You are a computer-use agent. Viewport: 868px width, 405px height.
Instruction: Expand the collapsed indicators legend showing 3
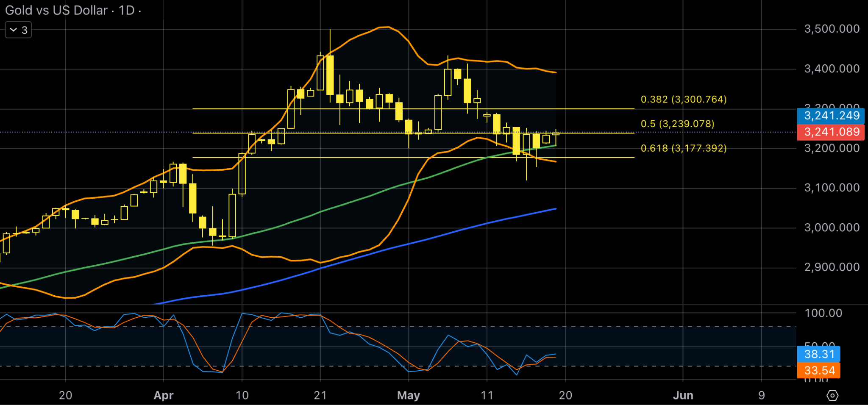[18, 30]
